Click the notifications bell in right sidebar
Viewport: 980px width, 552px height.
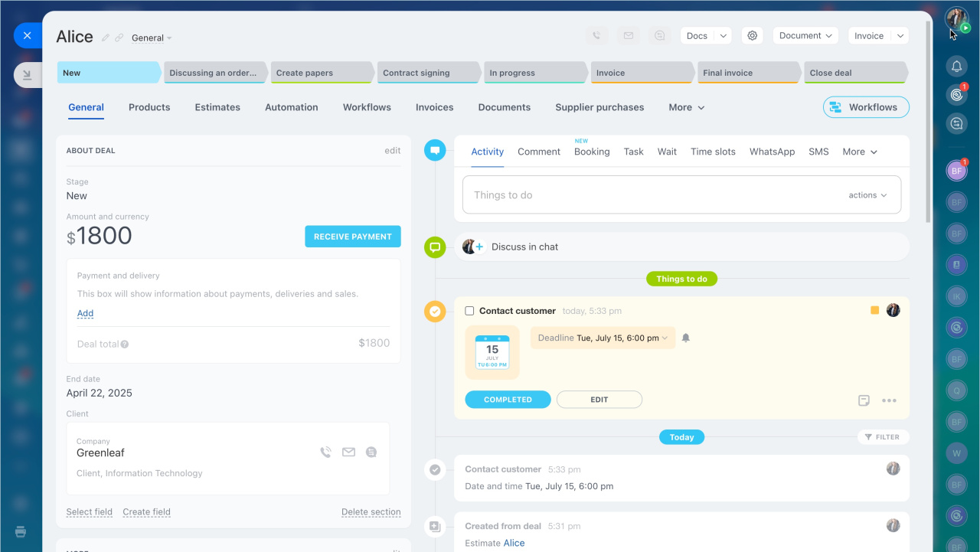click(956, 67)
